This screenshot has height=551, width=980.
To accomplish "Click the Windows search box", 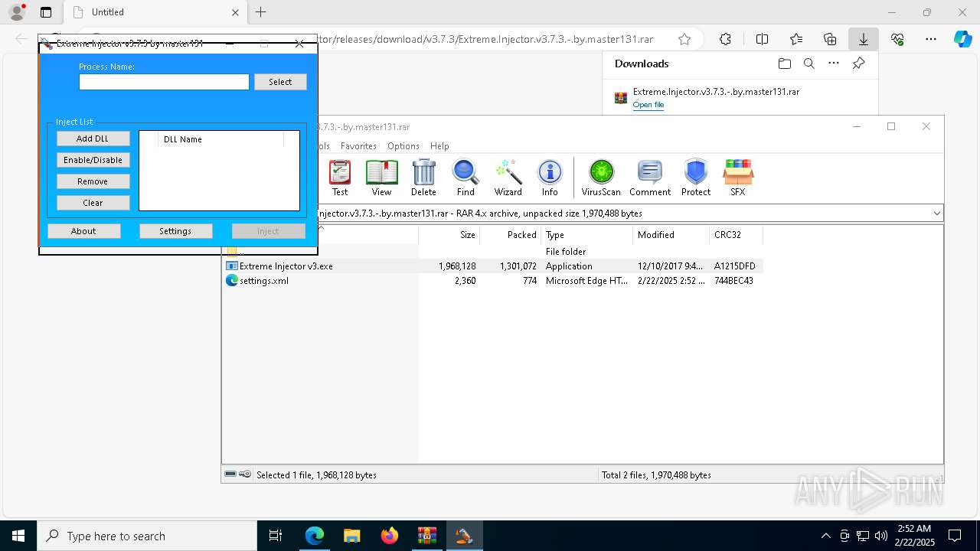I will tap(147, 536).
